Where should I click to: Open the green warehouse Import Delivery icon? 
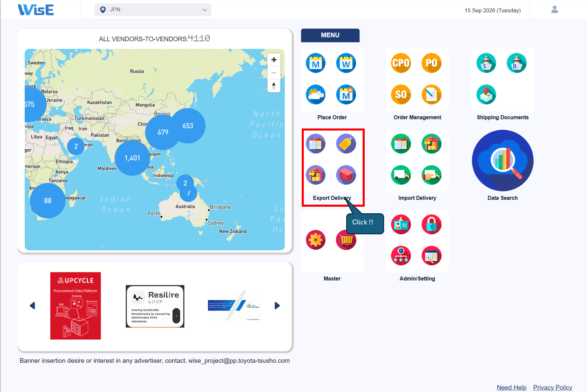[431, 144]
